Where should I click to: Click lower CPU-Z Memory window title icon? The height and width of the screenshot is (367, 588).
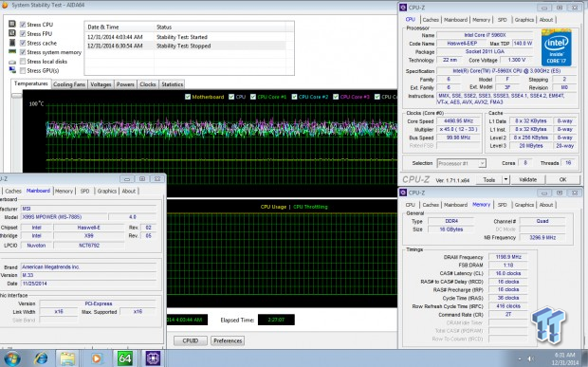403,193
